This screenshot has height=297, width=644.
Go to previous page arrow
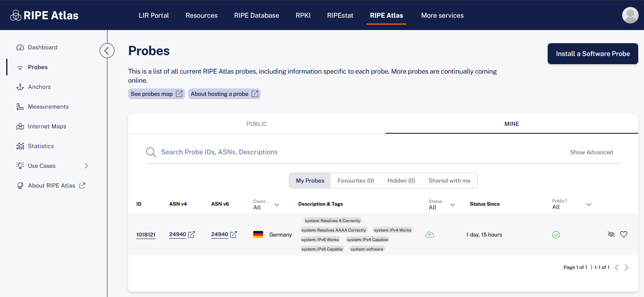tap(617, 267)
